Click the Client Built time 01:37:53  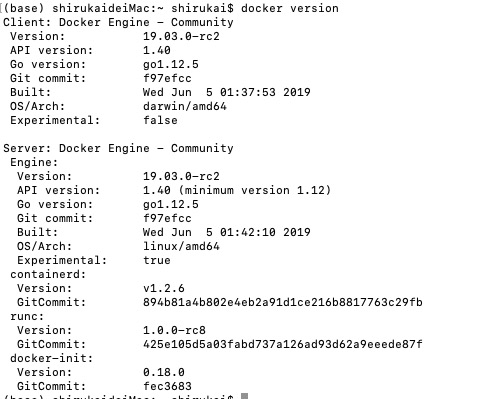[x=248, y=92]
